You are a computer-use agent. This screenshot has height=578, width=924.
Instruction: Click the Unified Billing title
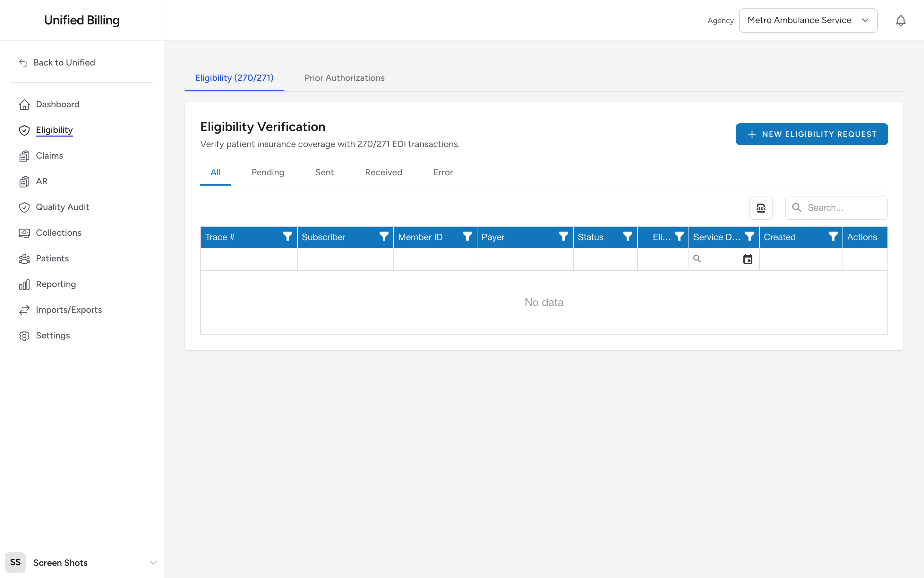coord(82,20)
